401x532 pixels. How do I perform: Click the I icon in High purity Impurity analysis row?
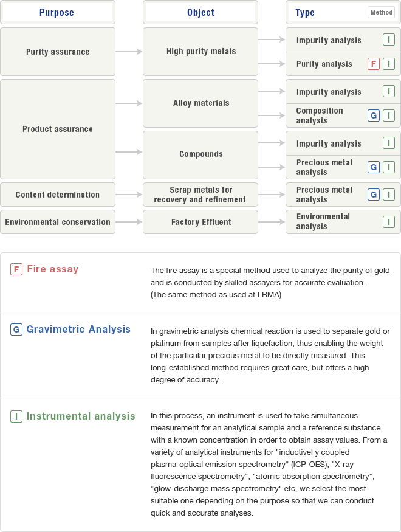pos(389,40)
